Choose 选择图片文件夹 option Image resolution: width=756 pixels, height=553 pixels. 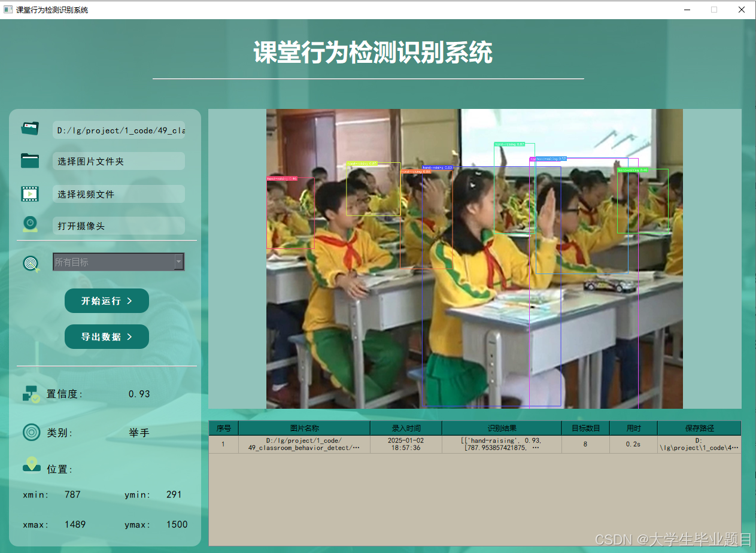coord(119,161)
